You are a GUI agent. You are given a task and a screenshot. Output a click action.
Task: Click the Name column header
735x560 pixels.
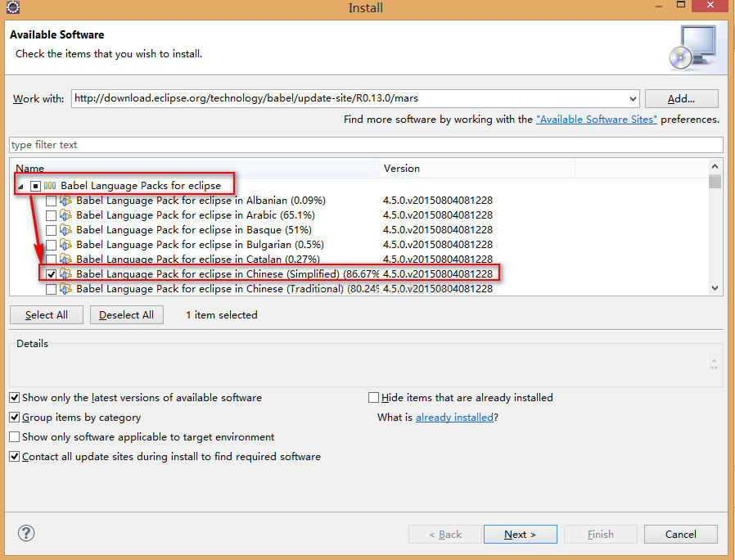(x=194, y=169)
